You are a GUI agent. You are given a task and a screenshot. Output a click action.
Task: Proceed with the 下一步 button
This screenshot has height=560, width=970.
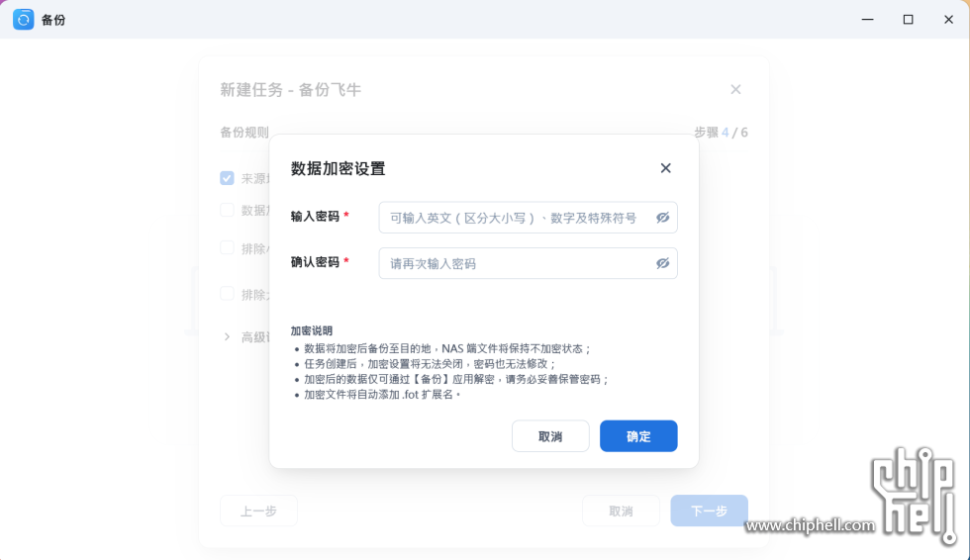coord(709,511)
